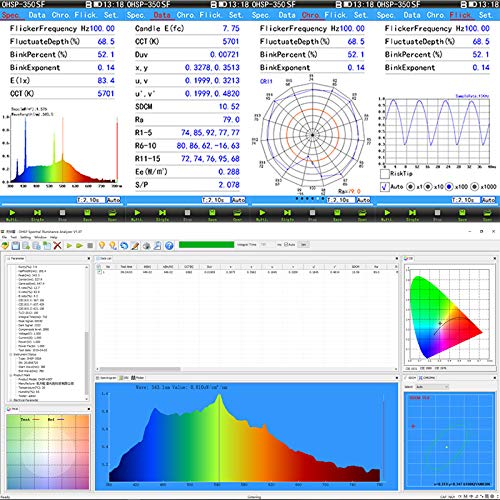Click the Set button next to Integral Time

tap(304, 245)
